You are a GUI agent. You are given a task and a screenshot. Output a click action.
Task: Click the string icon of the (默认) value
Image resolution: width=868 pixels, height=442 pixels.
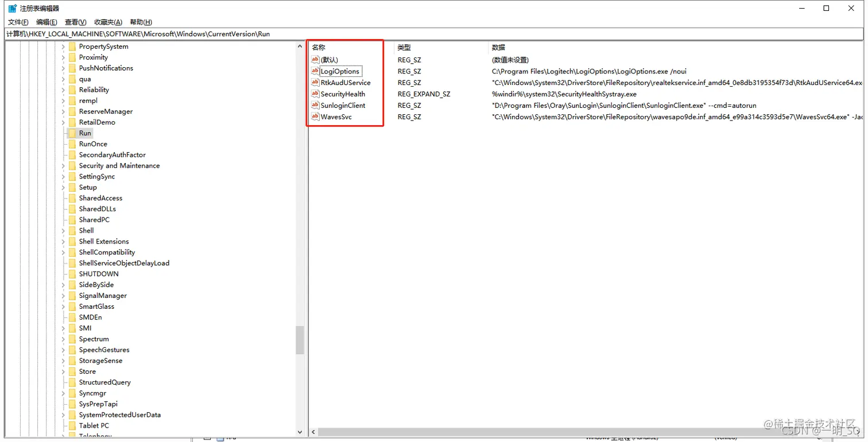315,60
